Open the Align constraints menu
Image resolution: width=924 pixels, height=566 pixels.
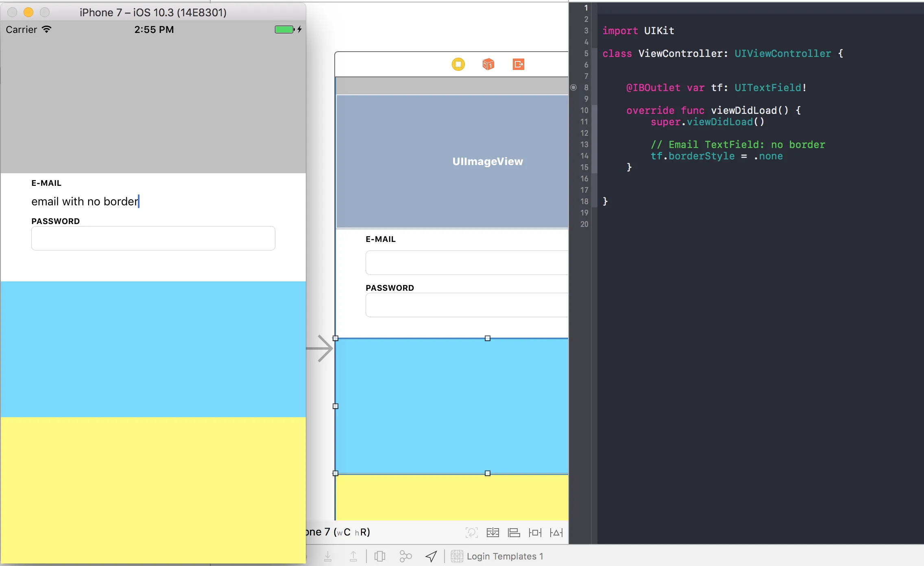pos(514,532)
